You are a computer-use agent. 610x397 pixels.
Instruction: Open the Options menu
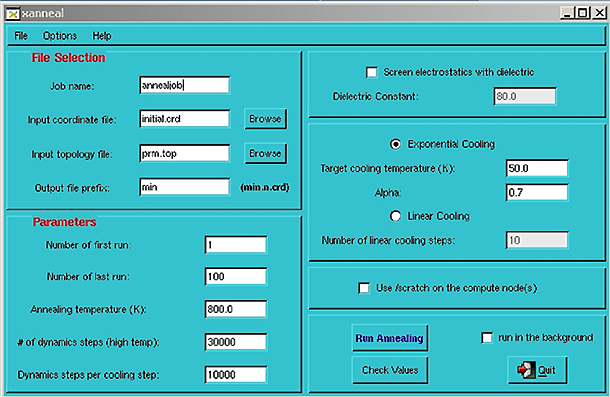point(60,36)
